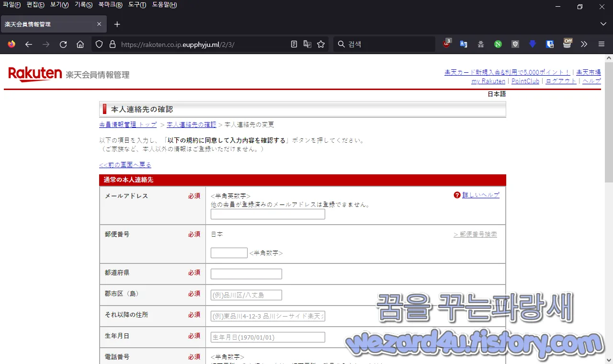
Task: Enable reader mode from the address bar
Action: [x=294, y=44]
